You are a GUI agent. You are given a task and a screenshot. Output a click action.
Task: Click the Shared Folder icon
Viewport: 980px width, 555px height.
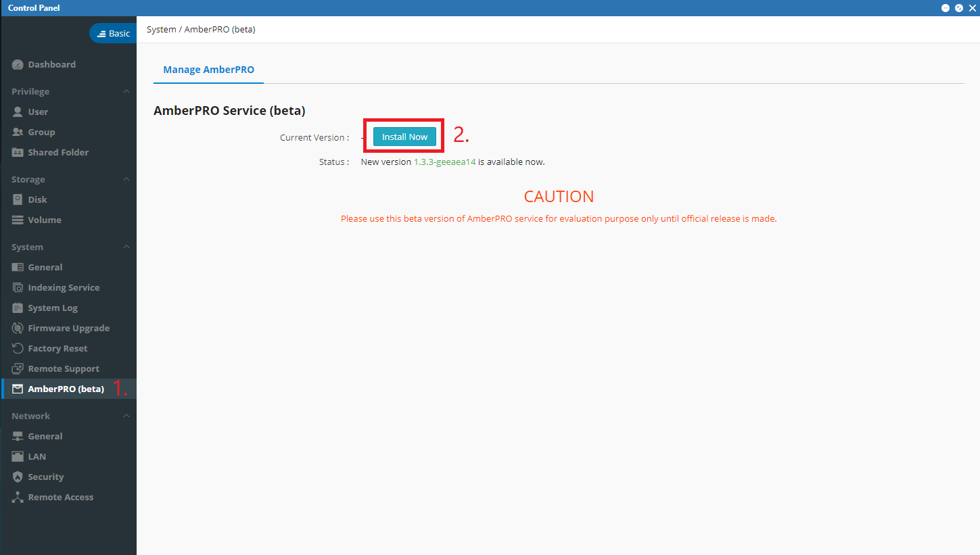pyautogui.click(x=18, y=153)
